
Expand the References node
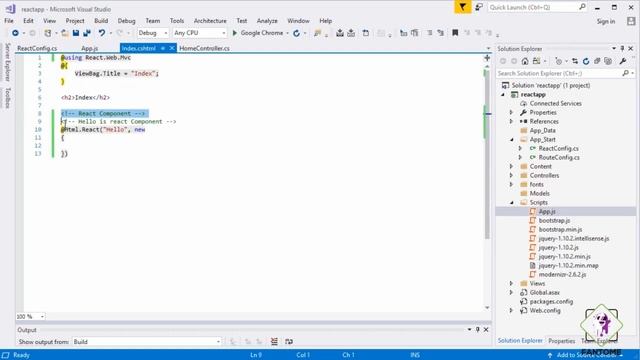point(511,121)
